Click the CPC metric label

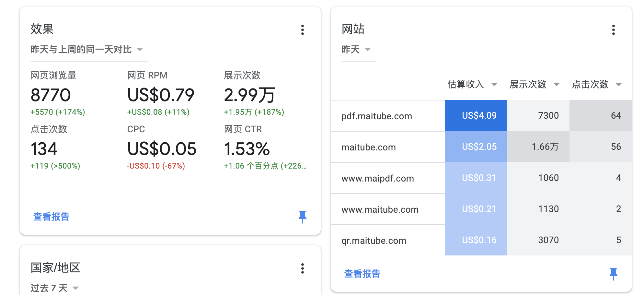(136, 129)
